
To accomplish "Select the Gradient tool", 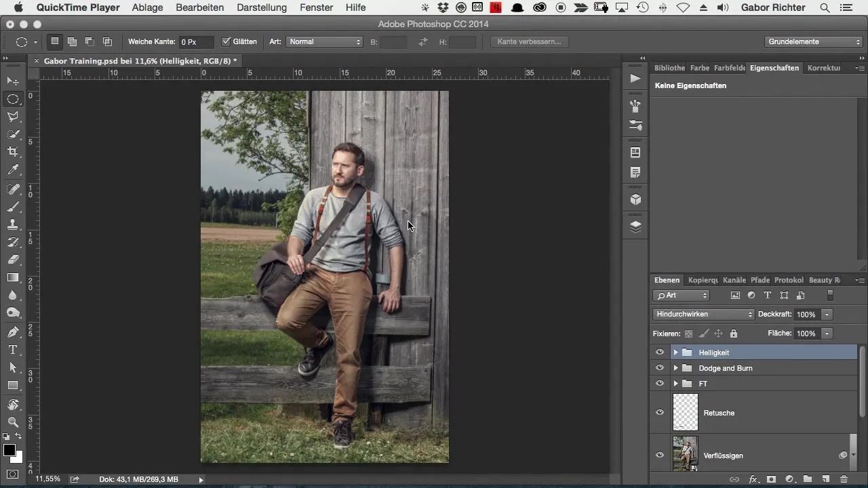I will tap(13, 277).
